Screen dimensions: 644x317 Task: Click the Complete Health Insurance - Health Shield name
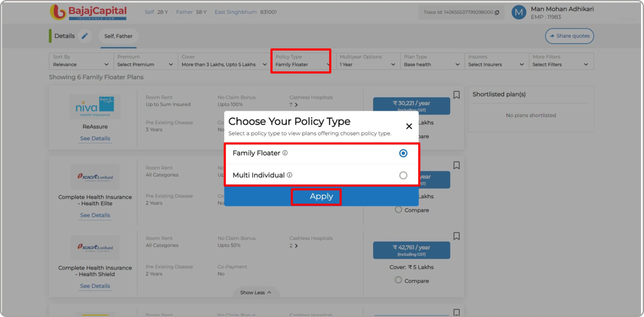(95, 271)
